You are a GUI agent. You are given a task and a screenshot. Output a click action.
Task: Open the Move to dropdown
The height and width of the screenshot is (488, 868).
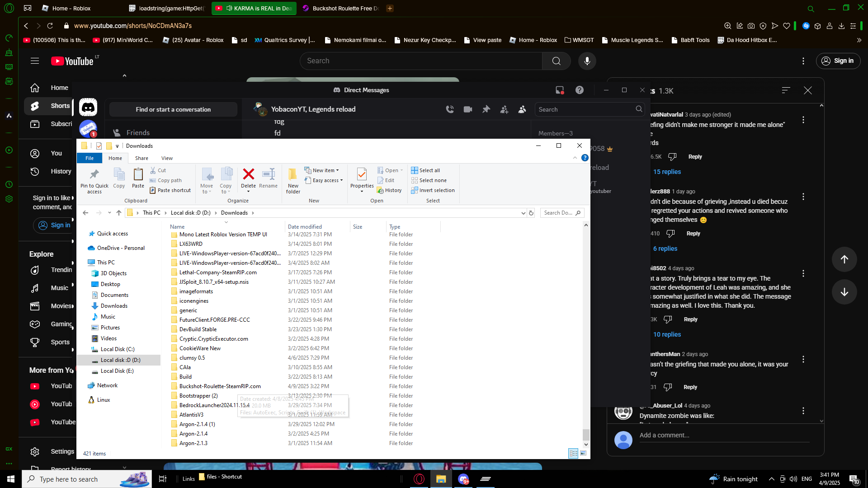207,181
